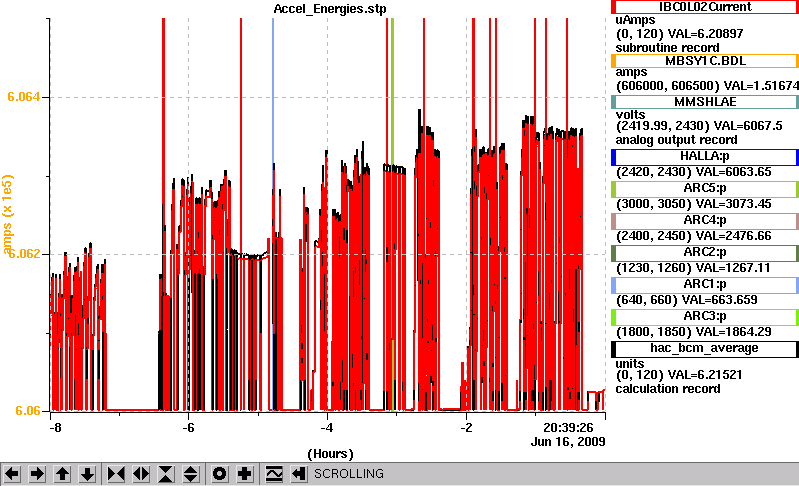Select the MMSHLAE curve legend entry
Viewport: 799px width, 486px height.
[x=705, y=102]
